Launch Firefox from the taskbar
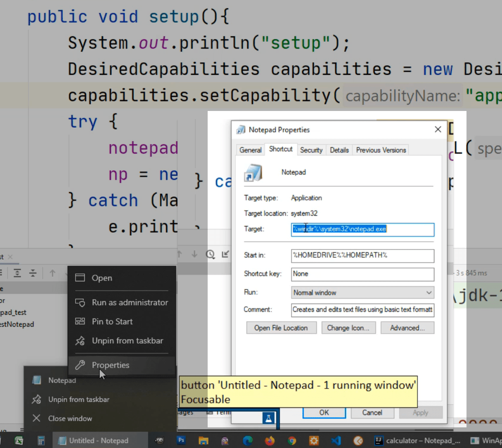 point(270,441)
